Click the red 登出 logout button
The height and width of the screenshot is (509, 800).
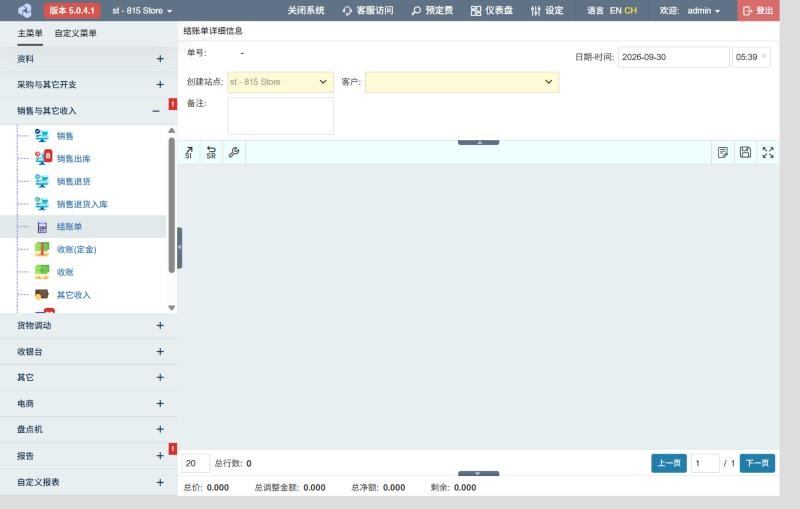[758, 10]
